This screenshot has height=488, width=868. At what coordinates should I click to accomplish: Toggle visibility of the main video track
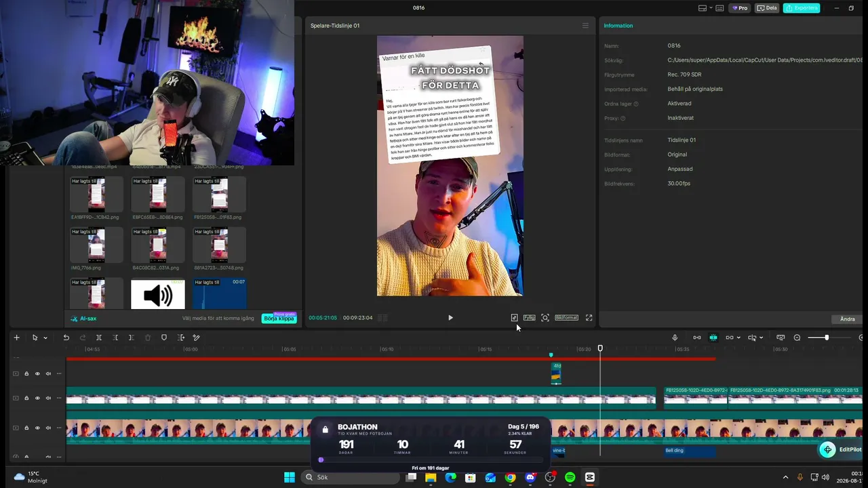coord(37,428)
